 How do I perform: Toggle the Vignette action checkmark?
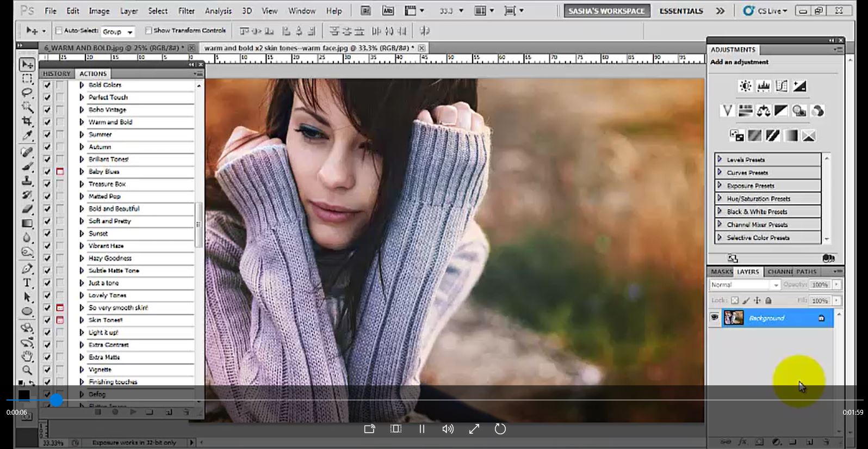(47, 370)
